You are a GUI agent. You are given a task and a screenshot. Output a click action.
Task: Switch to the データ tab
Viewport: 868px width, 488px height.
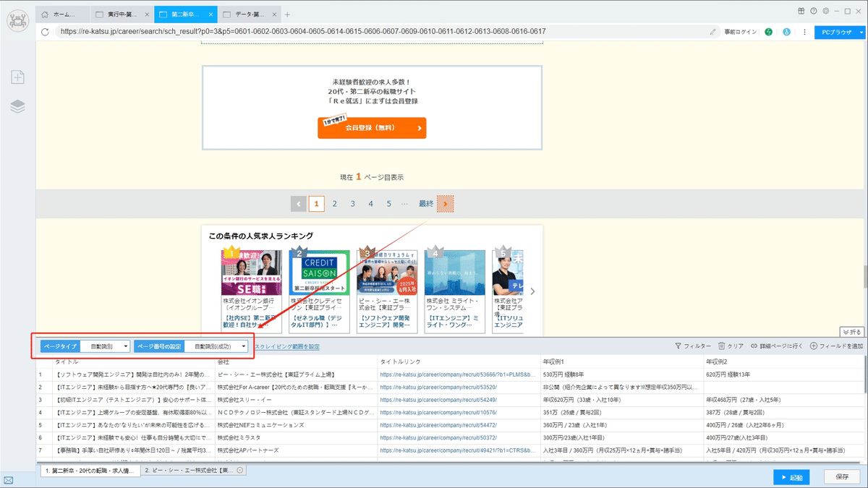pos(249,14)
